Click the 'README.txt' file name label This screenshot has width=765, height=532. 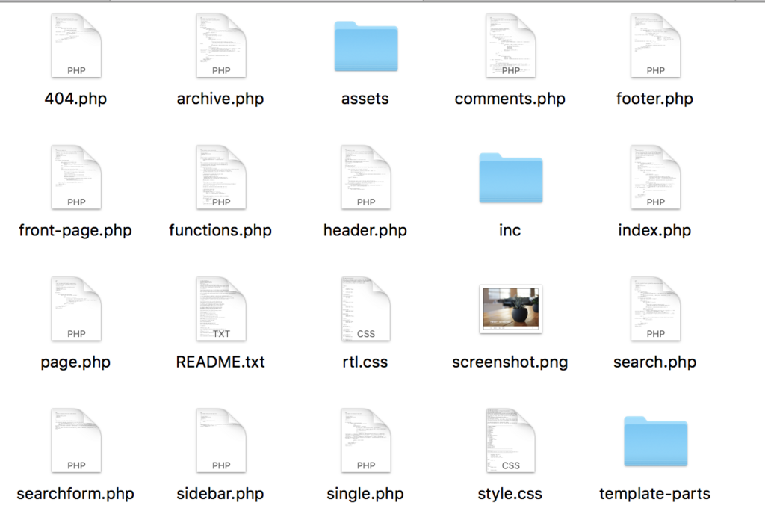pyautogui.click(x=220, y=362)
